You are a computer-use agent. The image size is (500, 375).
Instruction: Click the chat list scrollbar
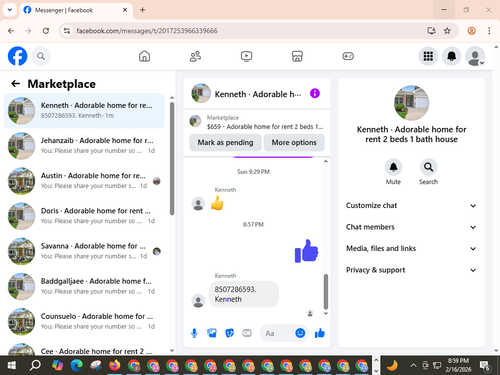[172, 159]
